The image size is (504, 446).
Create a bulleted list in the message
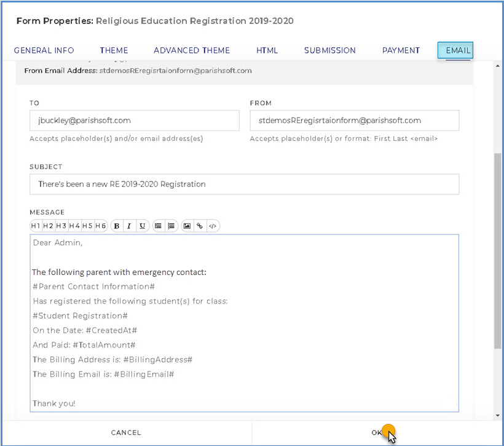(158, 226)
